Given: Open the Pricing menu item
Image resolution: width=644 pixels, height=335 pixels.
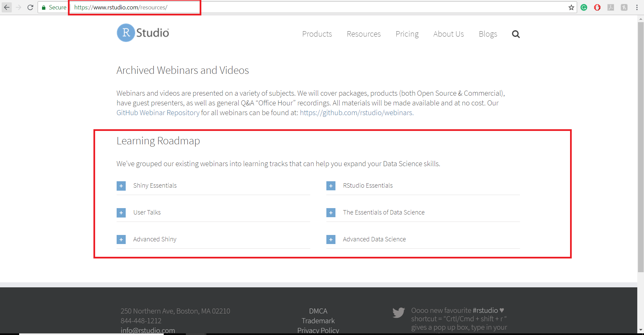Looking at the screenshot, I should point(407,34).
